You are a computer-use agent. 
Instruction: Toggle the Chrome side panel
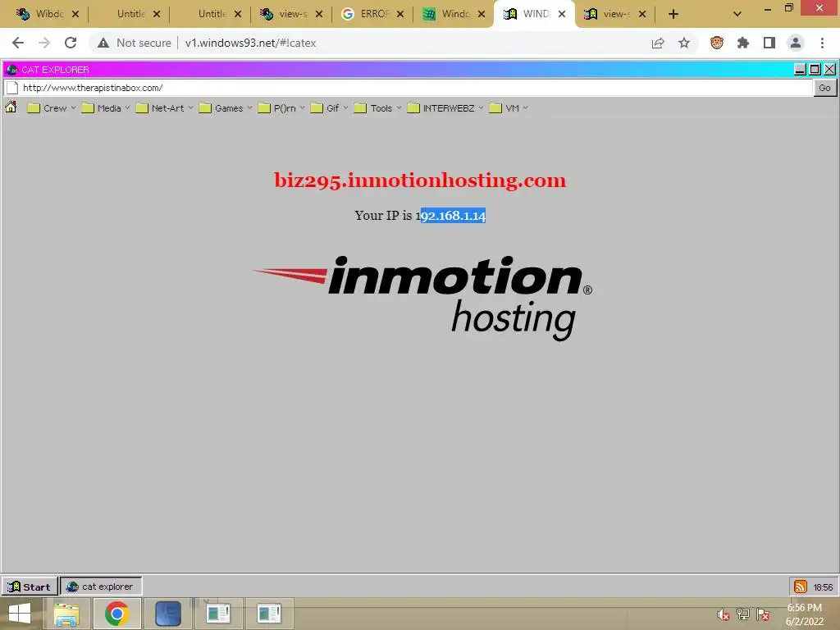pyautogui.click(x=769, y=43)
